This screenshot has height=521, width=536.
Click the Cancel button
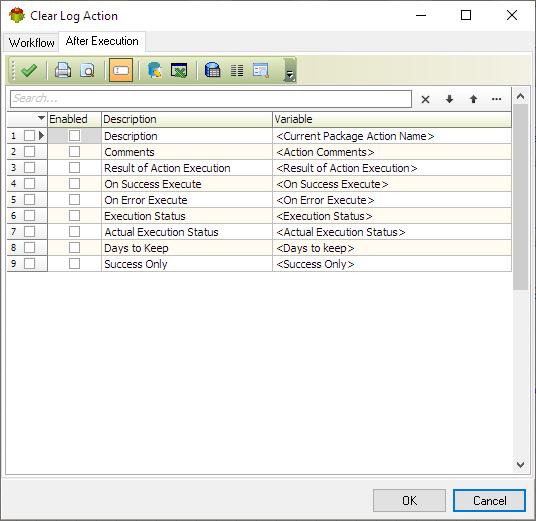click(489, 500)
